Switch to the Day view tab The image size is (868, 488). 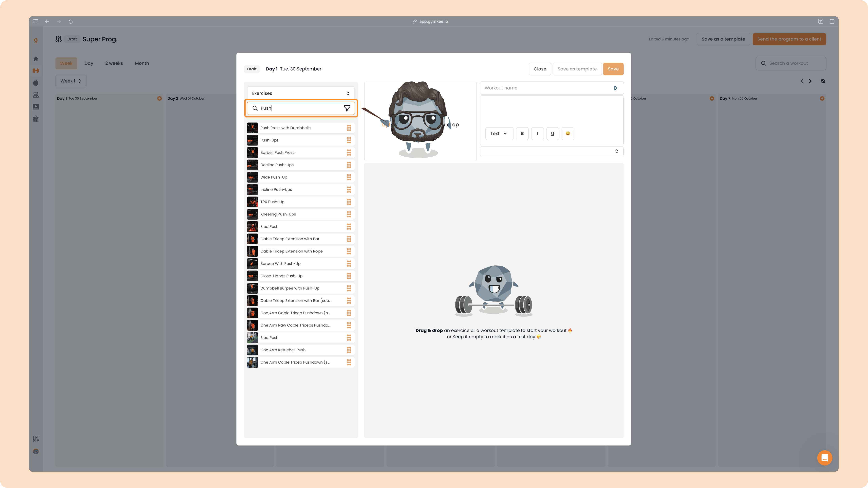click(x=89, y=63)
